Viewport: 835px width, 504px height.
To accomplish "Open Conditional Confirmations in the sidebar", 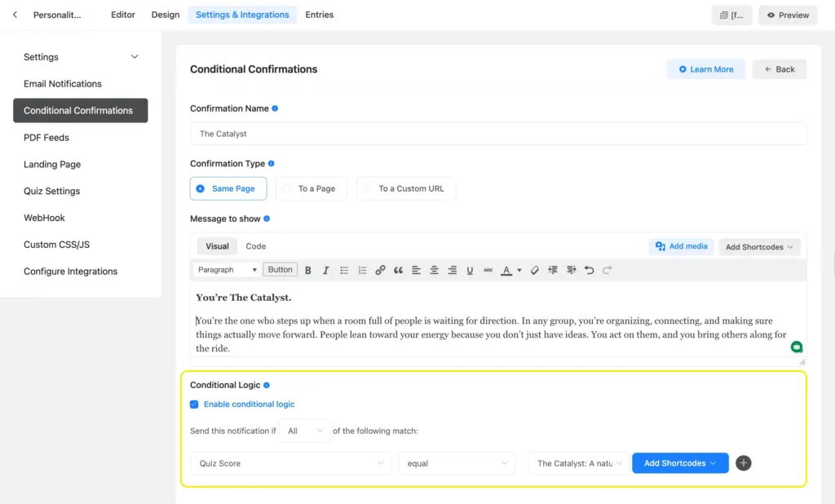I will (x=81, y=110).
